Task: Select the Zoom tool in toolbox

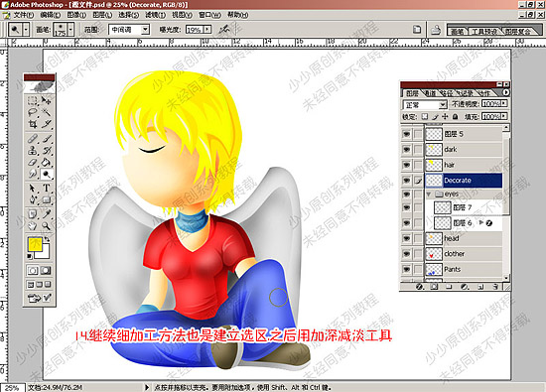Action: pos(47,226)
